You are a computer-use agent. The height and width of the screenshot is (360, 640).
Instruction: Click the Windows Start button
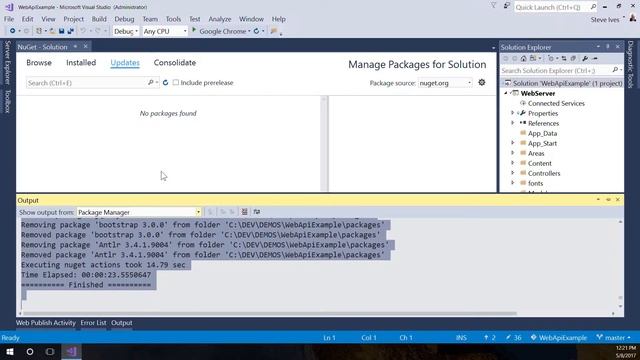10,351
